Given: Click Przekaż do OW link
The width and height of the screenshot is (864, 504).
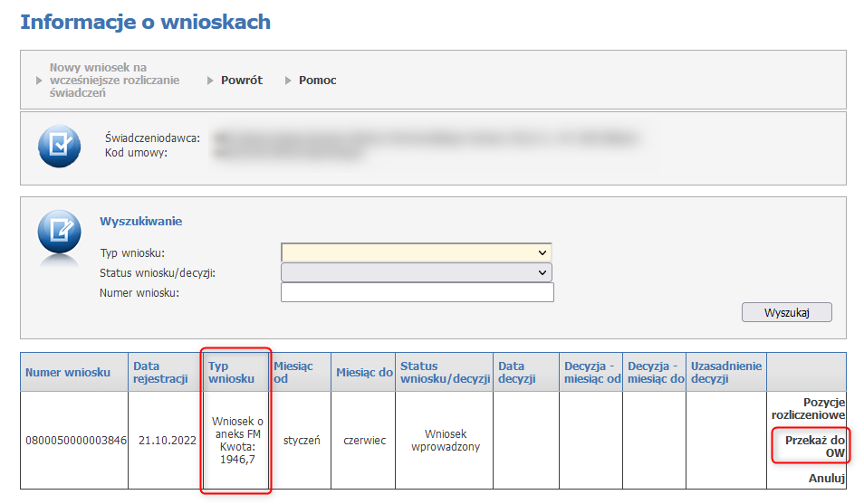Looking at the screenshot, I should point(815,446).
